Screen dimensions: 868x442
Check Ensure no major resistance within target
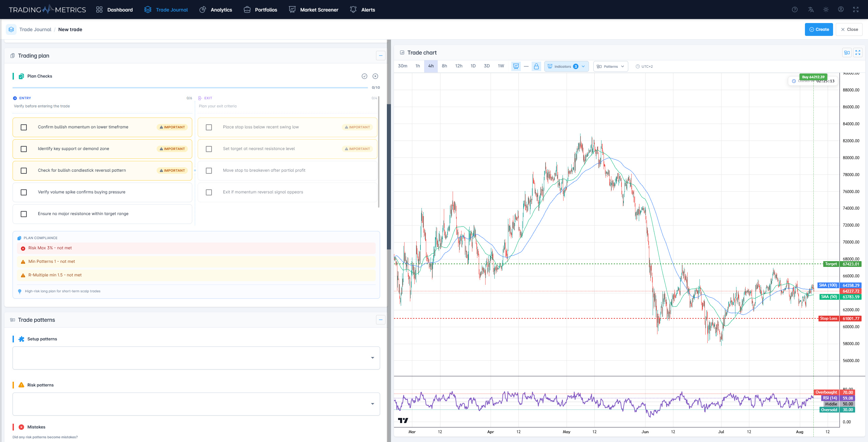[x=24, y=214]
